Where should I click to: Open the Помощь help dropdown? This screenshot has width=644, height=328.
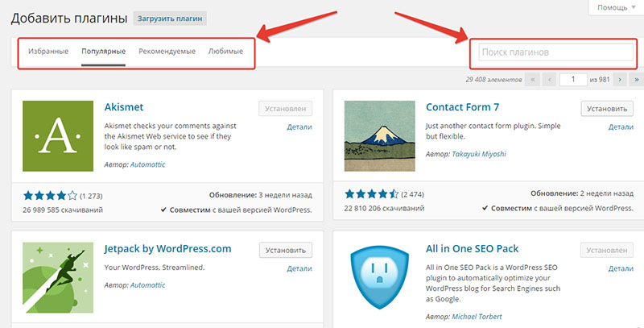[x=616, y=7]
